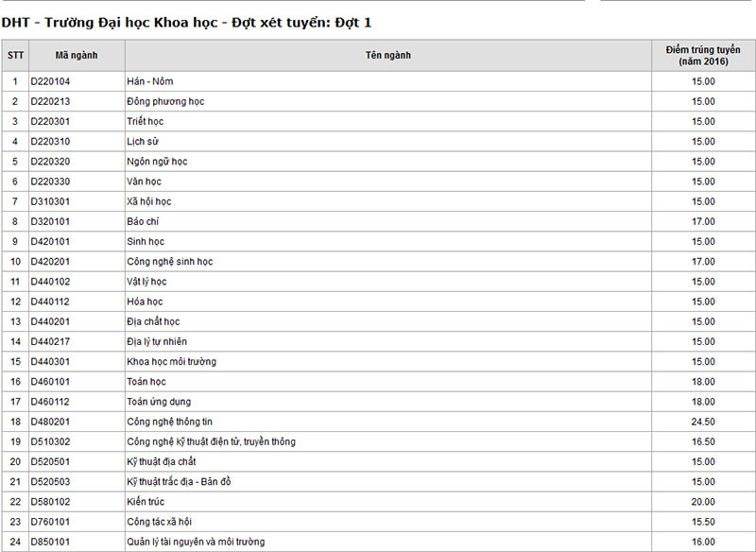756x552 pixels.
Task: Click the Tên ngành column header
Action: pyautogui.click(x=387, y=55)
